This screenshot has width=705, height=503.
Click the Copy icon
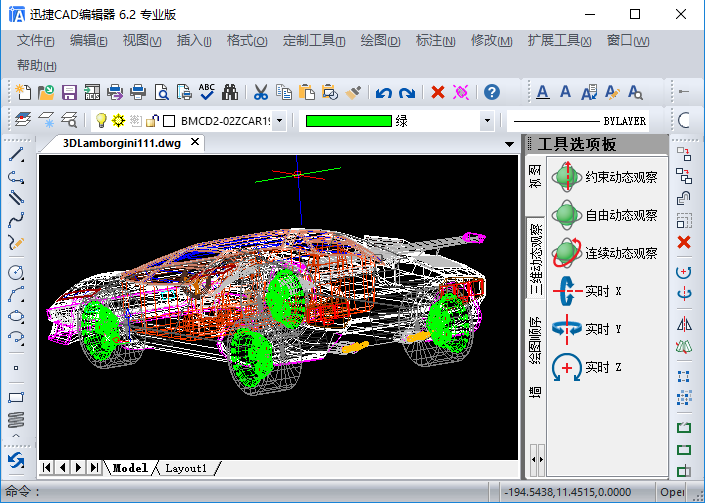point(284,92)
